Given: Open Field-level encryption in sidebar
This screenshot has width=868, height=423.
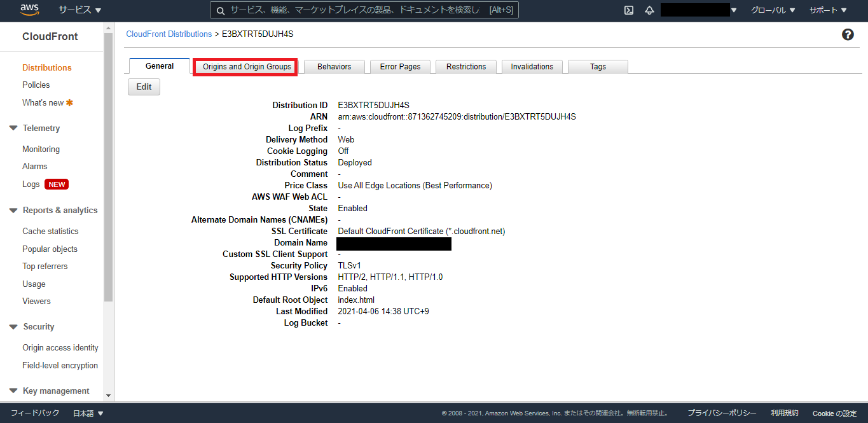Looking at the screenshot, I should pyautogui.click(x=60, y=365).
